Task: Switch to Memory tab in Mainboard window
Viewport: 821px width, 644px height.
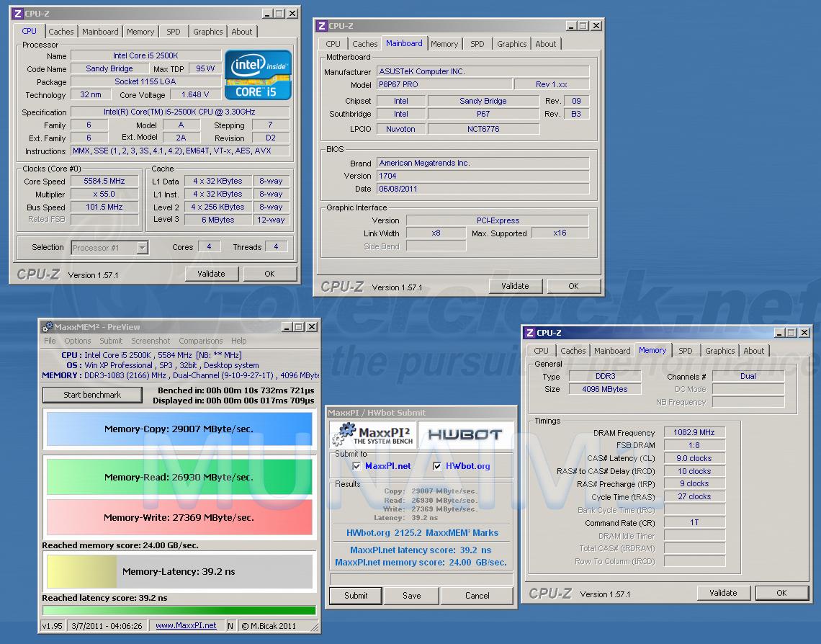Action: [x=444, y=44]
